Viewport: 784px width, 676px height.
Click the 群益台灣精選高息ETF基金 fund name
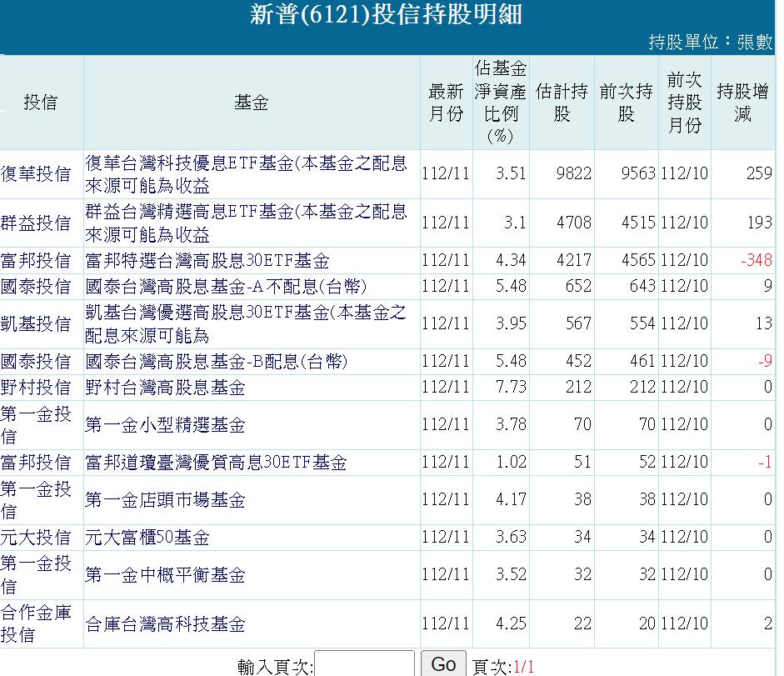(246, 223)
